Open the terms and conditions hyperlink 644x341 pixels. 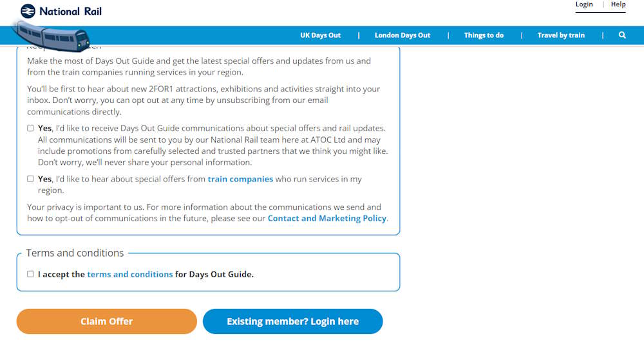coord(130,274)
